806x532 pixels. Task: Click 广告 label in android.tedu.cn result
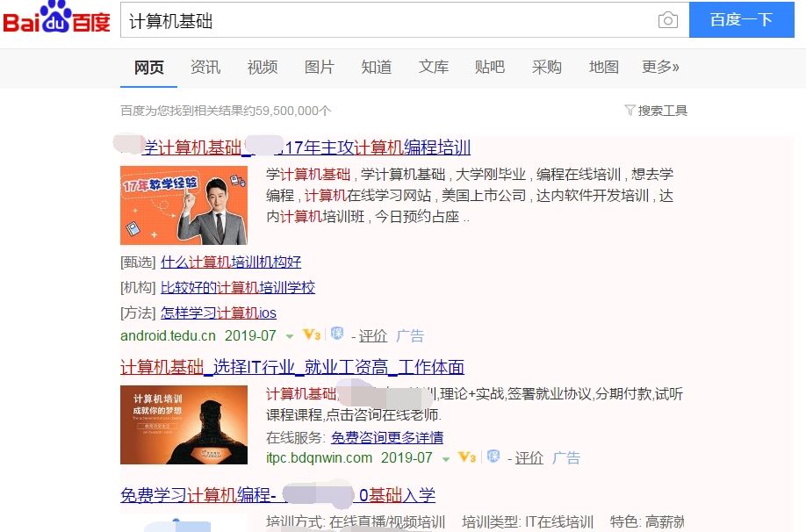(410, 335)
